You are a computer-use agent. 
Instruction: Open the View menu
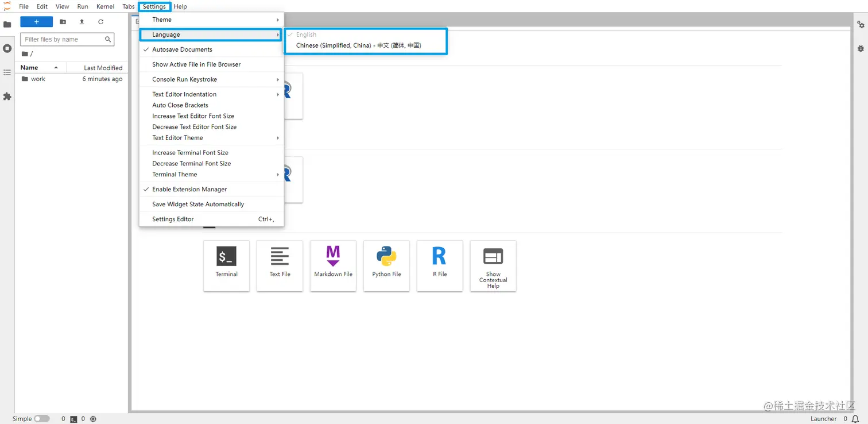coord(62,6)
